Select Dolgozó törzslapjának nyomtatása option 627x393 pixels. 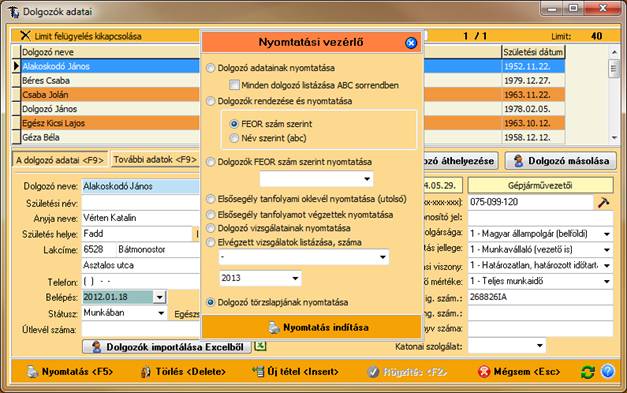click(210, 302)
